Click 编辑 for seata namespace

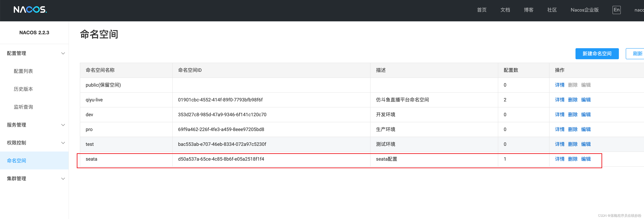(586, 159)
